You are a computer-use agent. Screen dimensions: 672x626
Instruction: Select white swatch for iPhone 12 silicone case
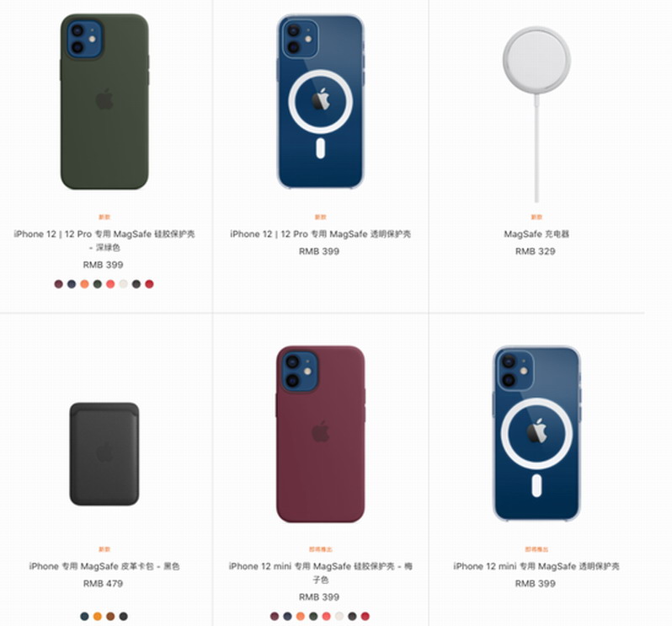(x=124, y=284)
